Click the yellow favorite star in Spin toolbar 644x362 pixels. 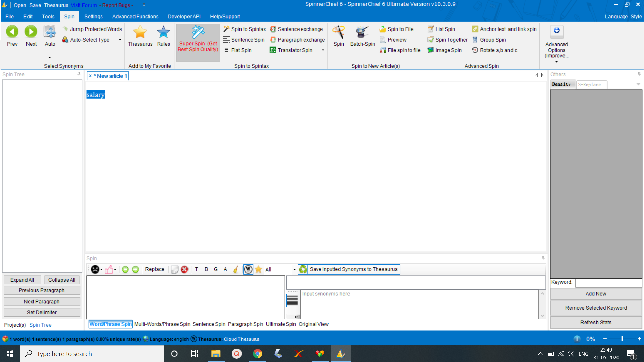click(x=258, y=269)
